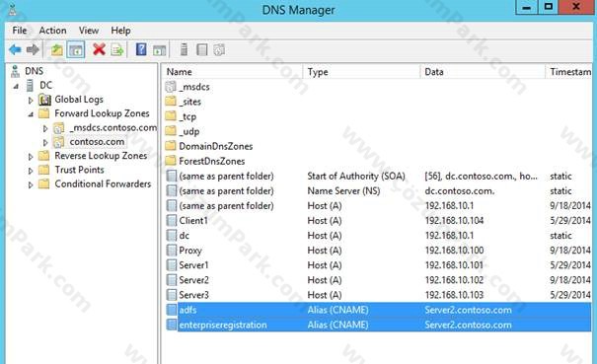Select contoso.com in the tree
This screenshot has width=597, height=364.
click(97, 142)
